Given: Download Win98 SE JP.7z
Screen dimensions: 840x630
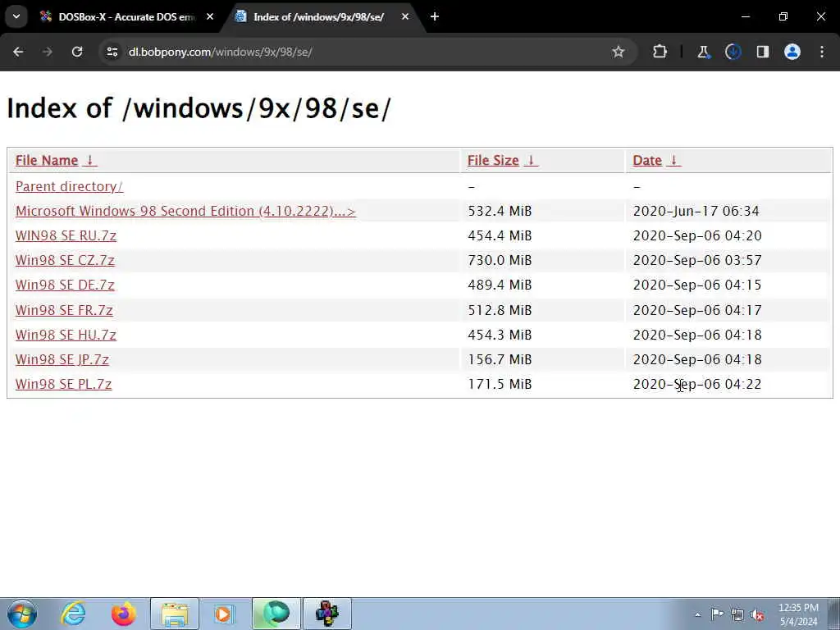Looking at the screenshot, I should pos(62,359).
